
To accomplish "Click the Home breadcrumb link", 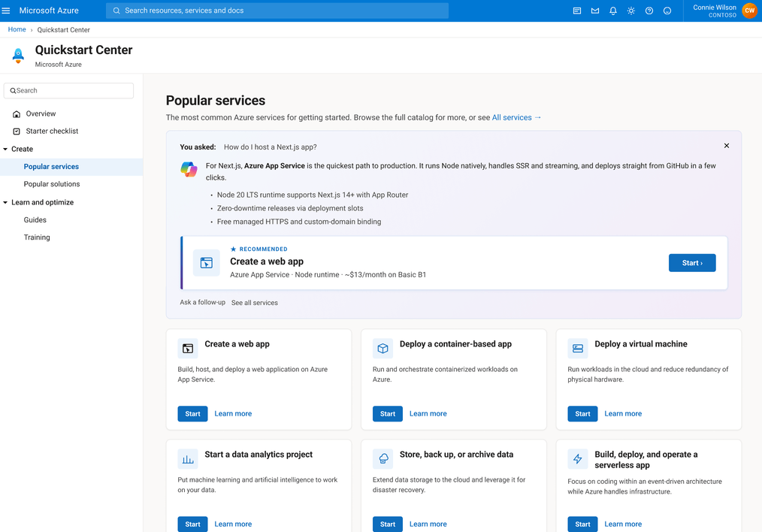I will [17, 29].
